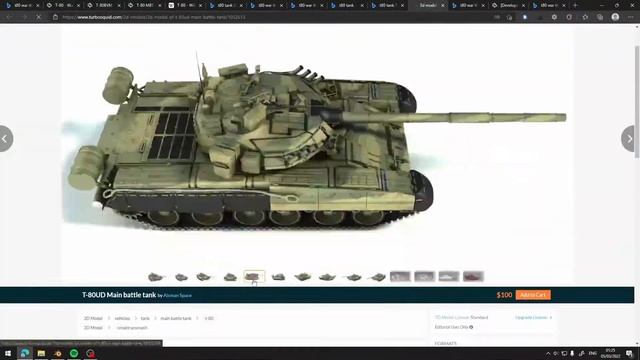
Task: Open the collections icon in toolbar
Action: pyautogui.click(x=600, y=17)
